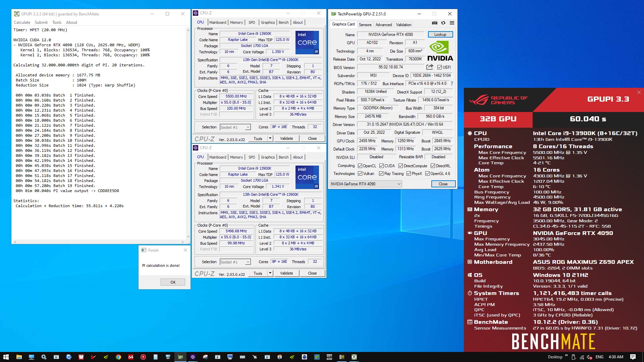Viewport: 644px width, 362px height.
Task: Click the Close button in GPU-Z
Action: coord(443,184)
